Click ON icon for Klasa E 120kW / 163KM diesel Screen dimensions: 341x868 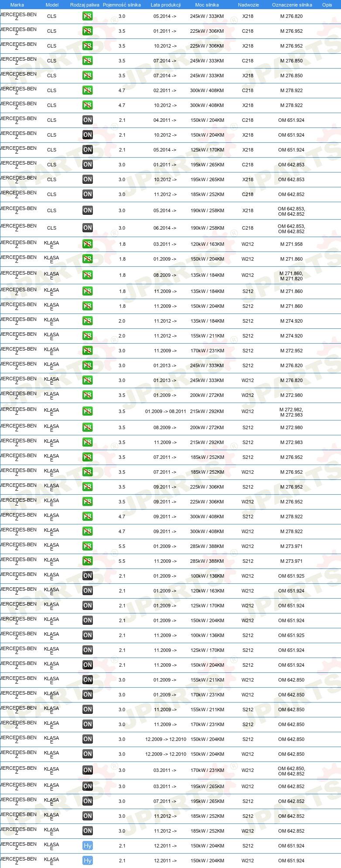[87, 591]
